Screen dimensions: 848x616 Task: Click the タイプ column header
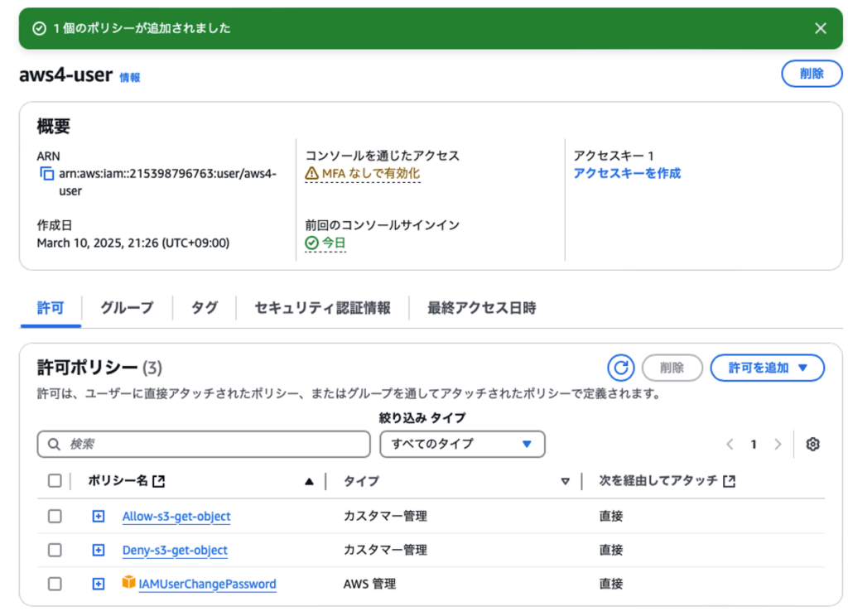(361, 481)
